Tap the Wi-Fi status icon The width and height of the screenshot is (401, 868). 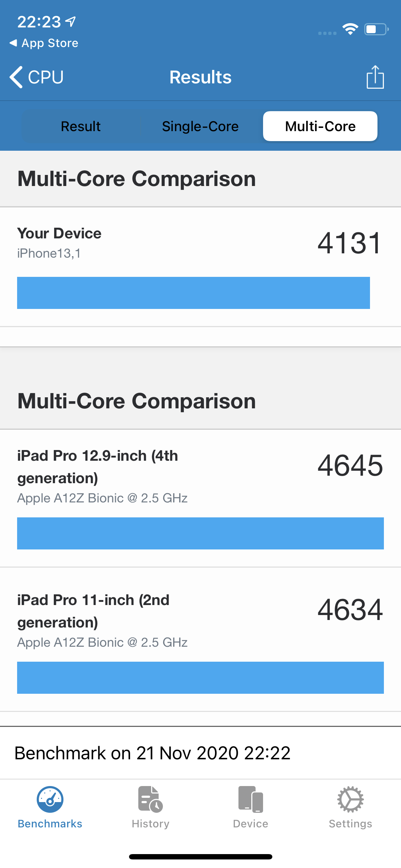[350, 29]
